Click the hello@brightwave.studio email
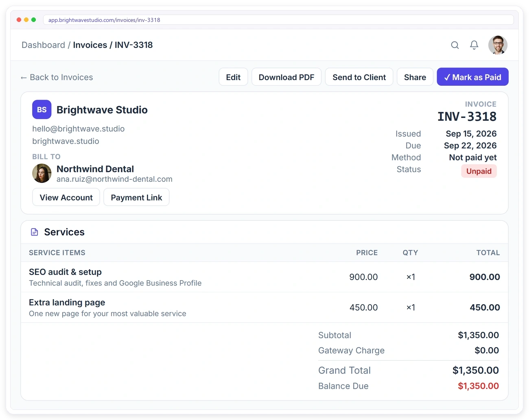 pos(79,129)
